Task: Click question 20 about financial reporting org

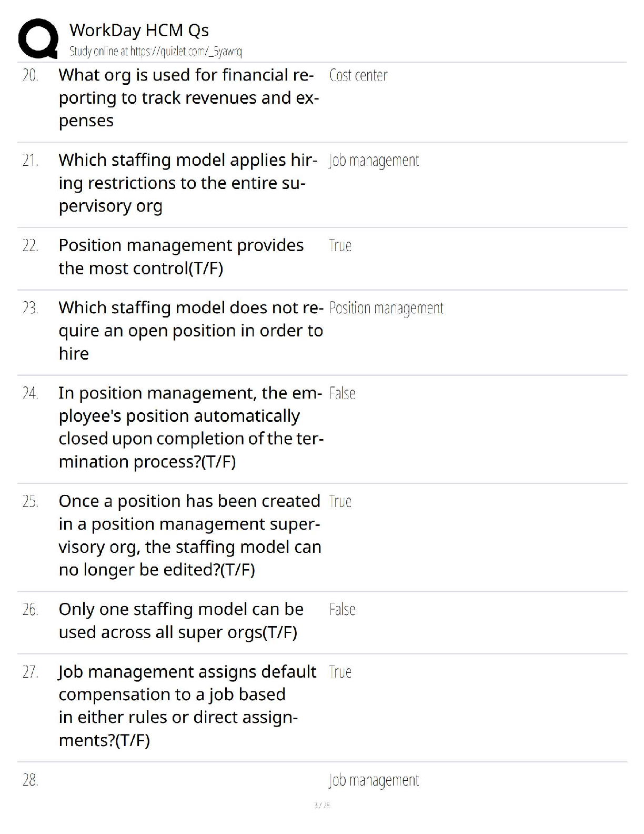Action: (x=188, y=98)
